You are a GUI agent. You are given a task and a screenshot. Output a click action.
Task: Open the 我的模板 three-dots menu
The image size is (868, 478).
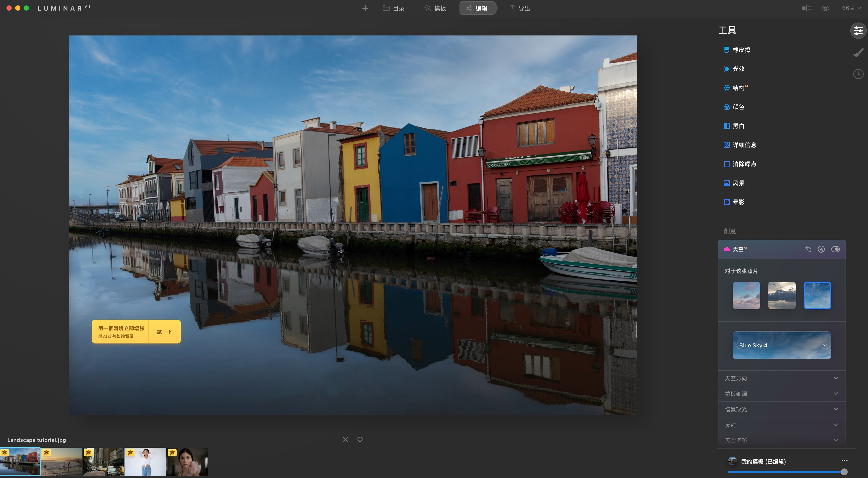[x=844, y=461]
